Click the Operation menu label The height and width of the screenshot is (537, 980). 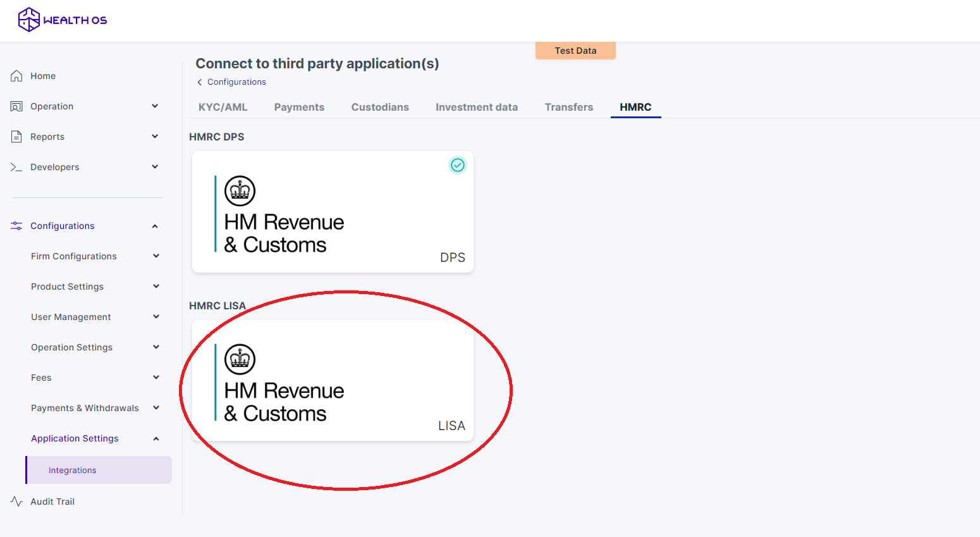pyautogui.click(x=52, y=106)
